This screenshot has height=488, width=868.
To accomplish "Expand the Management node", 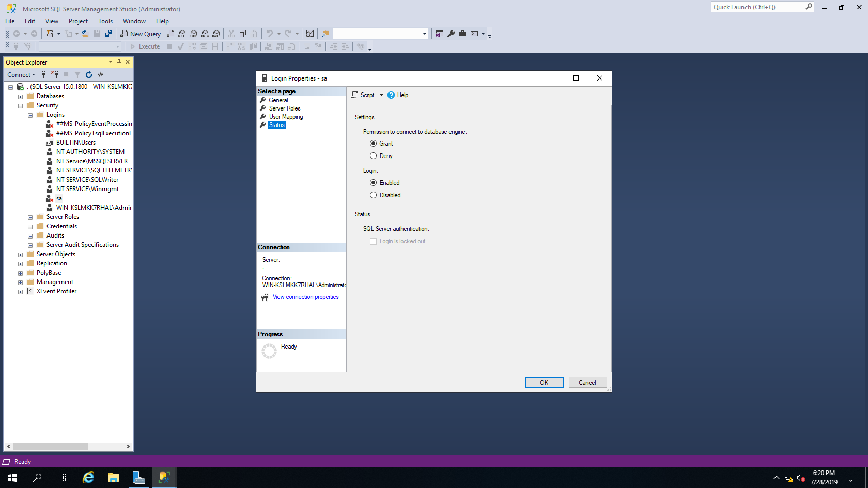I will coord(20,282).
